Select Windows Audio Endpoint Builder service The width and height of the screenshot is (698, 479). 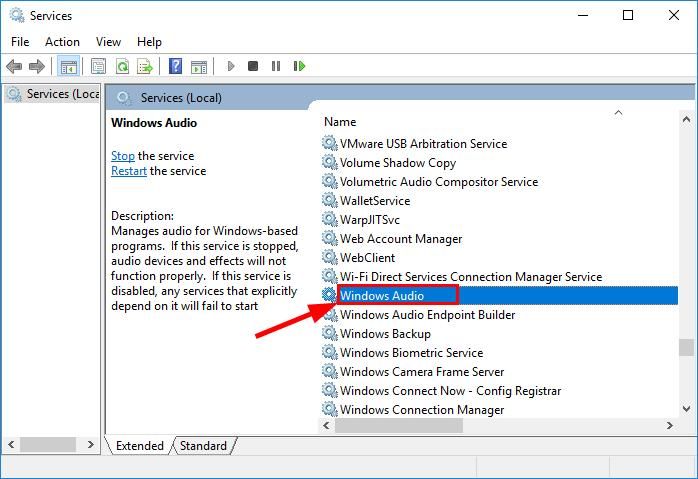click(x=427, y=315)
